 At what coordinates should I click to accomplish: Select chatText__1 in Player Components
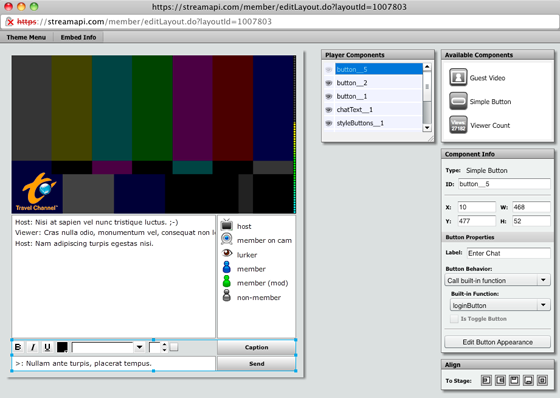tap(379, 110)
